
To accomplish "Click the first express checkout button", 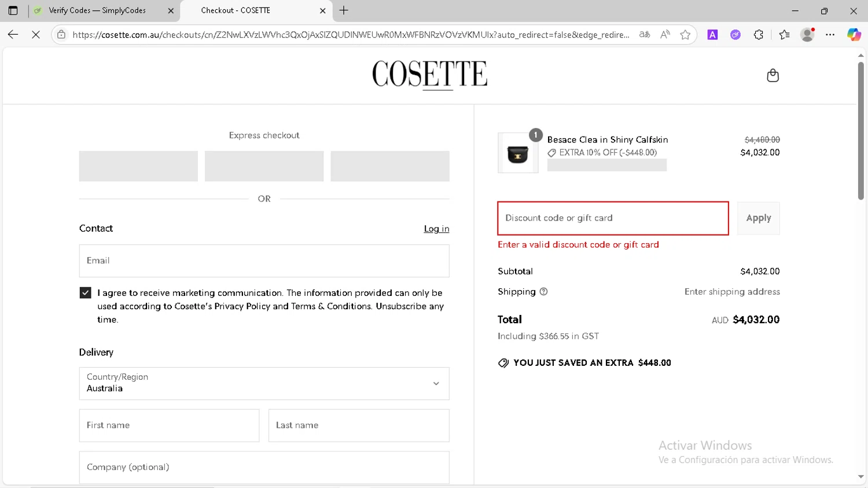I will click(x=138, y=166).
